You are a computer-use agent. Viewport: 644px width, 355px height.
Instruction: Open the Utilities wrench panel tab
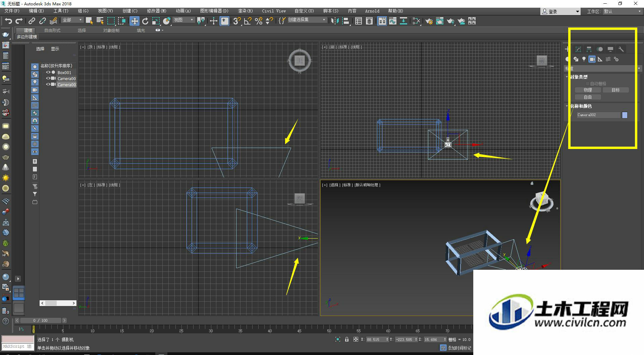[621, 49]
